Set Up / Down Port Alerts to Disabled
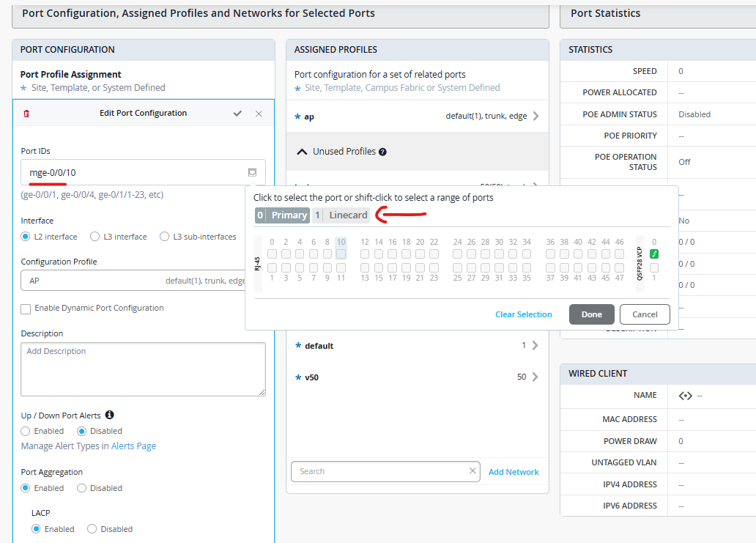The image size is (756, 543). [x=81, y=431]
